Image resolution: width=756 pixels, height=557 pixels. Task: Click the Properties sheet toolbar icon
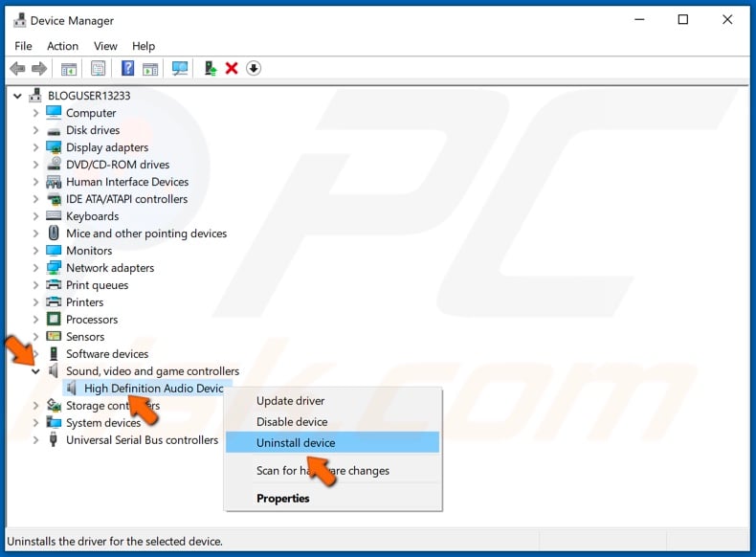(x=98, y=69)
